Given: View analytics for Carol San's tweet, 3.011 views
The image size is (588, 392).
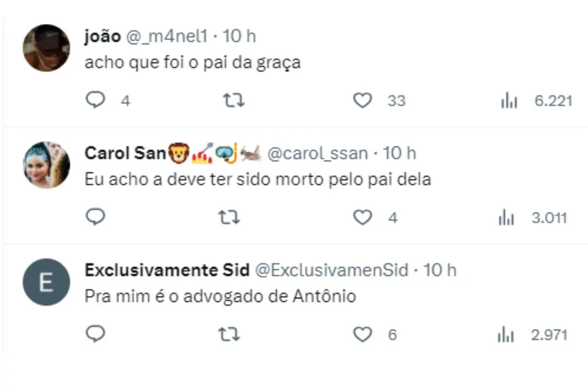Looking at the screenshot, I should coord(506,218).
